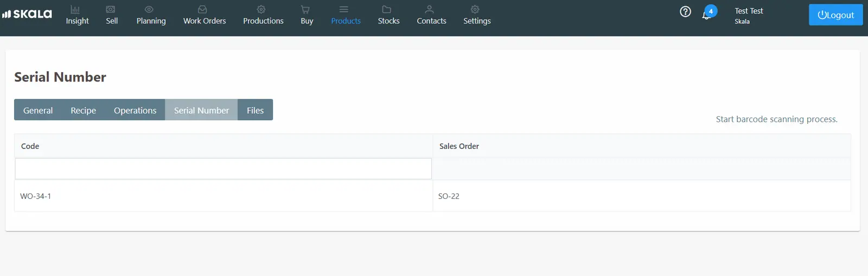
Task: Click the Serial Number page heading
Action: pyautogui.click(x=60, y=77)
